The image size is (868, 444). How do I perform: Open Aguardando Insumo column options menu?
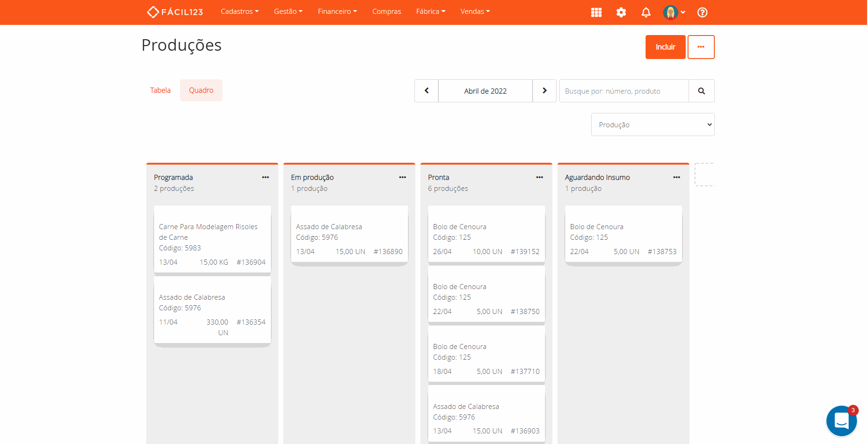point(676,178)
